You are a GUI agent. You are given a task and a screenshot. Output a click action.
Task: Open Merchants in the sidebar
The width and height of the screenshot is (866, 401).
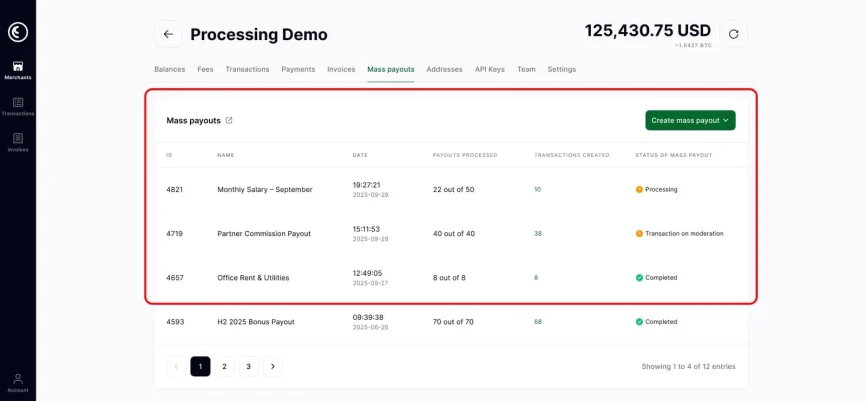point(18,70)
